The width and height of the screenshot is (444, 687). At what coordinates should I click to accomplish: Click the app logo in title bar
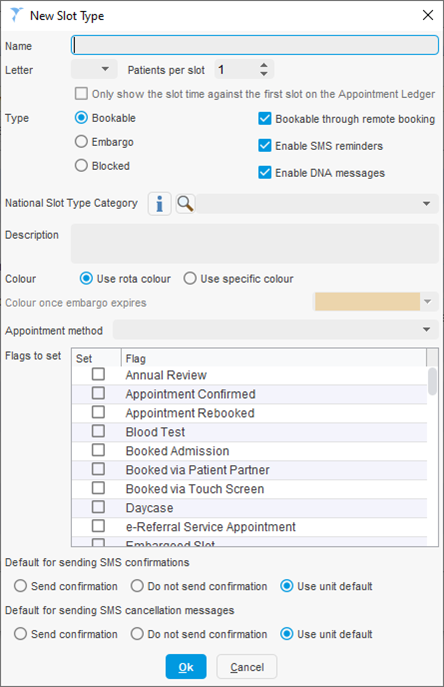click(16, 15)
